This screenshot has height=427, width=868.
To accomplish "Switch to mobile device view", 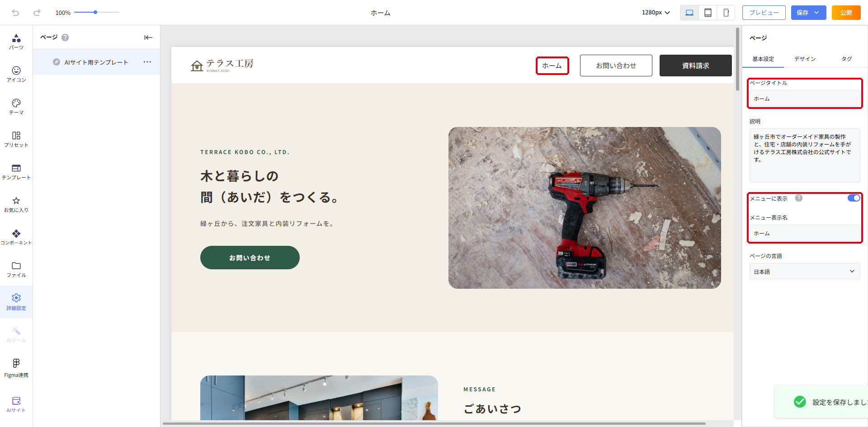I will pyautogui.click(x=726, y=13).
